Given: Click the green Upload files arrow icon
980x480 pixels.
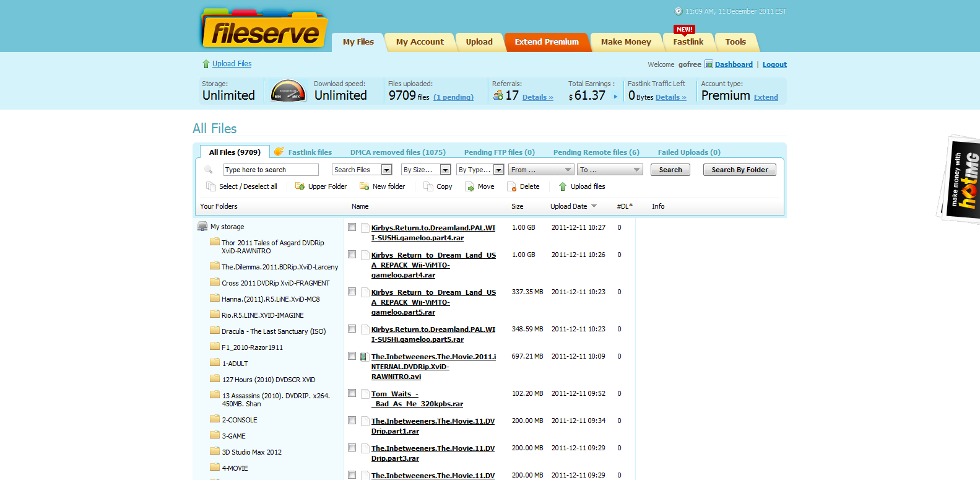Looking at the screenshot, I should point(563,186).
